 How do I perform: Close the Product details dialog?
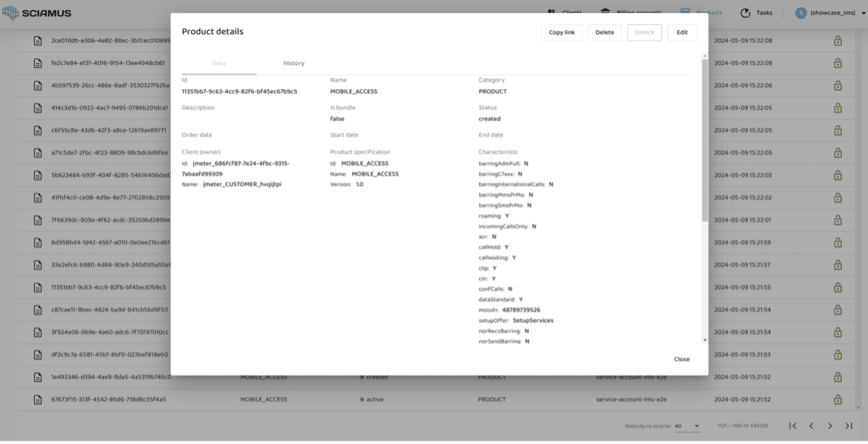point(681,359)
